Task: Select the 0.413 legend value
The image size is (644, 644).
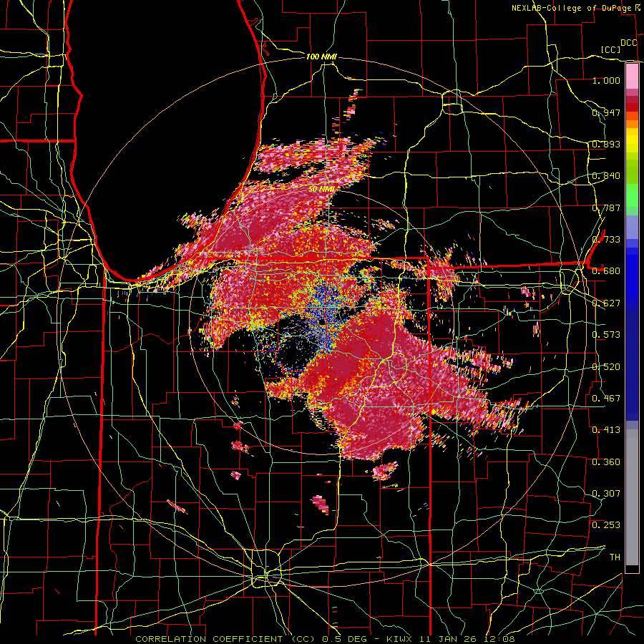Action: point(606,430)
